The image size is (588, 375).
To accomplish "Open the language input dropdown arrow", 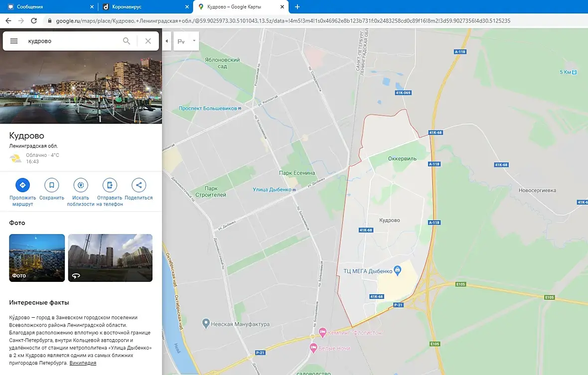I will [x=194, y=40].
